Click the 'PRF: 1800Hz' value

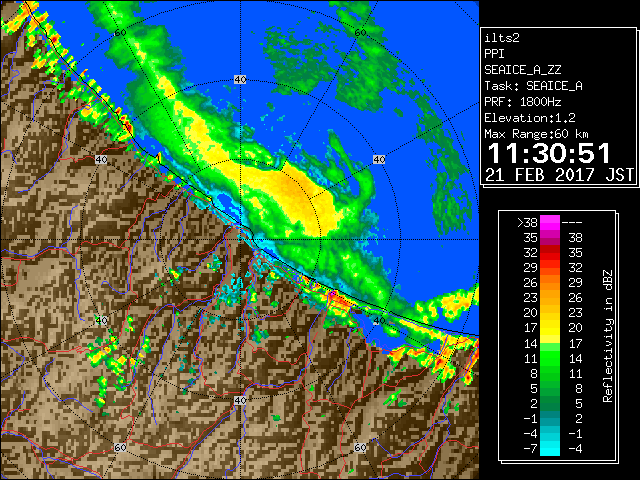523,102
